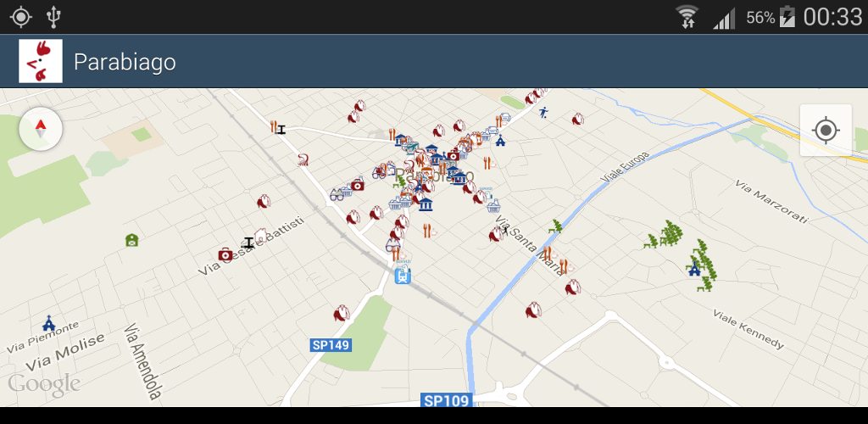Tap the GPS status icon in status bar
Screen dimensions: 868x424
(x=20, y=17)
